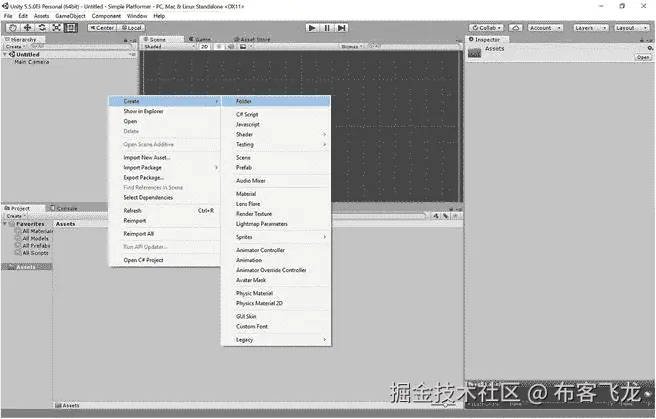This screenshot has height=419, width=656.
Task: Expand the Shader submenu
Action: (x=276, y=134)
